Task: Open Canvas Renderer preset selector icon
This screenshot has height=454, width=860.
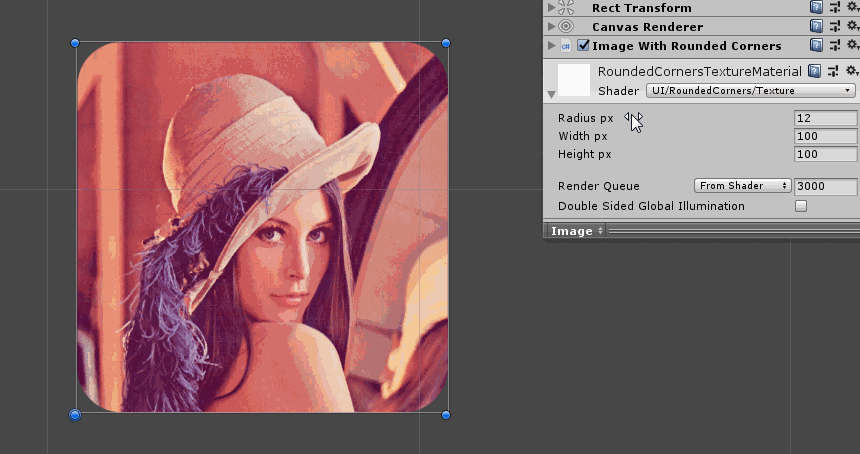Action: (835, 26)
